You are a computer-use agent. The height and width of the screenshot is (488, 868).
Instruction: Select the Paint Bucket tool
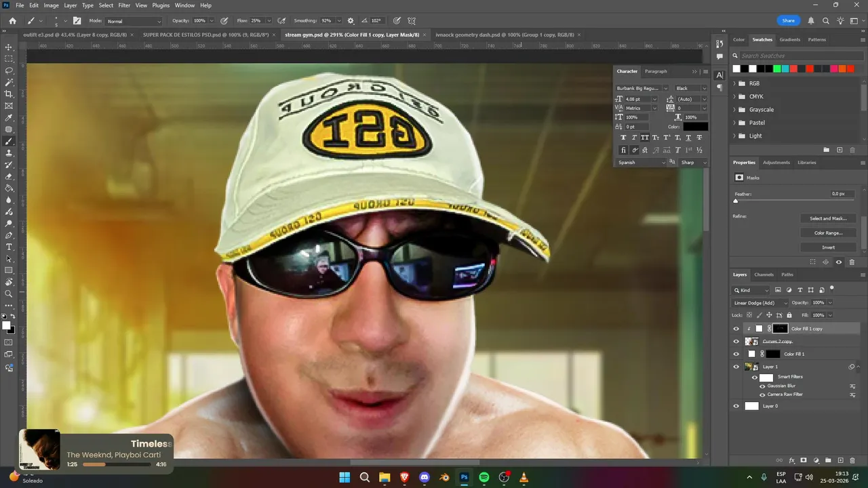pyautogui.click(x=9, y=188)
